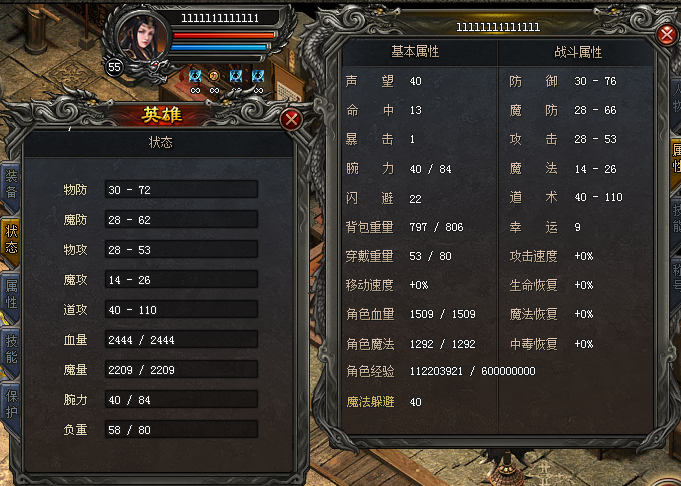Viewport: 681px width, 486px height.
Task: Click the leftmost blue meditation buff icon
Action: click(x=195, y=76)
